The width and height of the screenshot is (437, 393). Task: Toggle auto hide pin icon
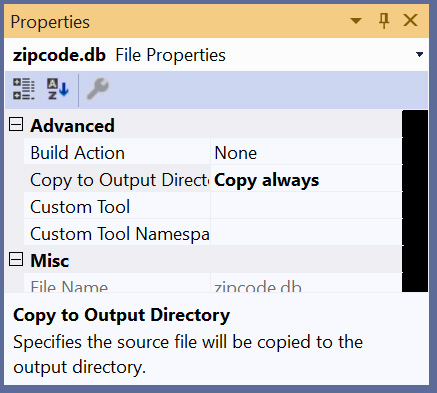click(384, 21)
